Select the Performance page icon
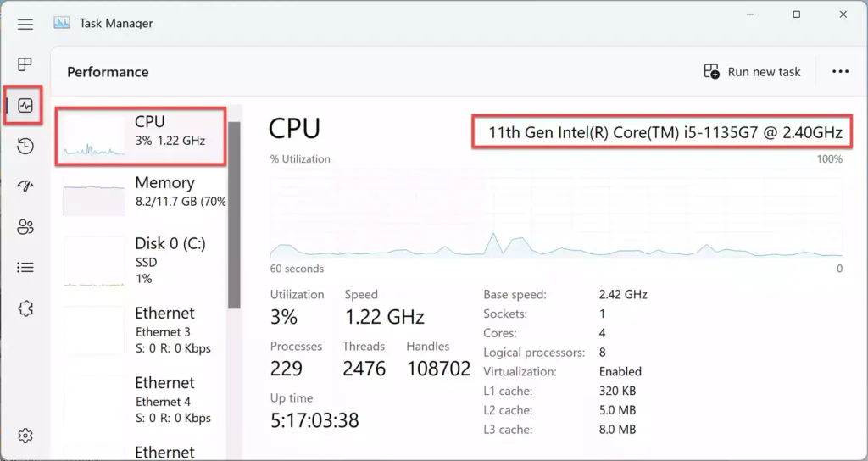The width and height of the screenshot is (868, 461). tap(25, 105)
